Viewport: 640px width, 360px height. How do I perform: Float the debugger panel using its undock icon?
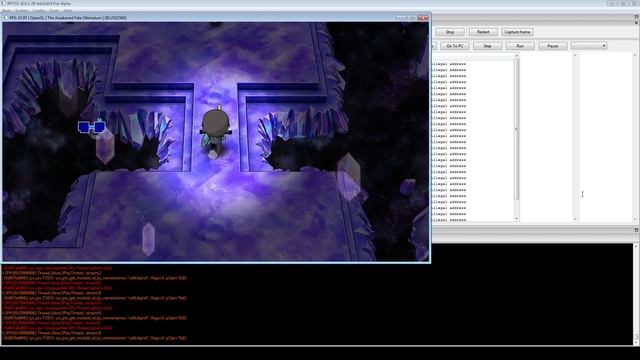coord(636,17)
